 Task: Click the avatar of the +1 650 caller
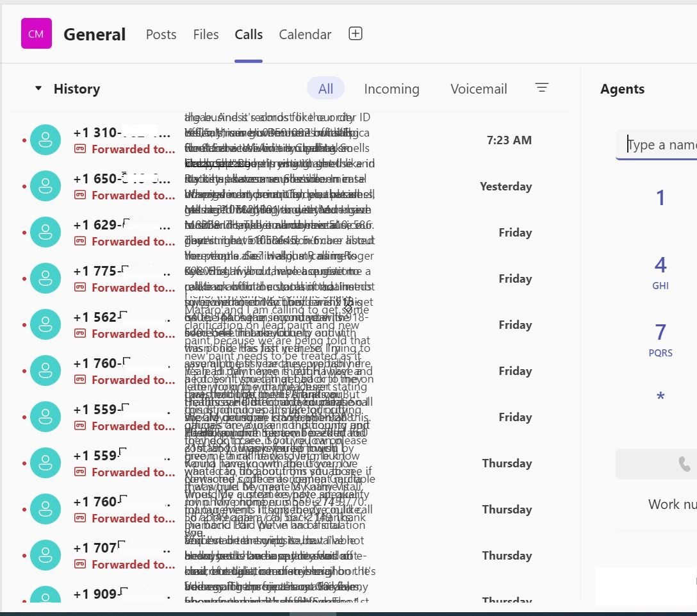45,186
